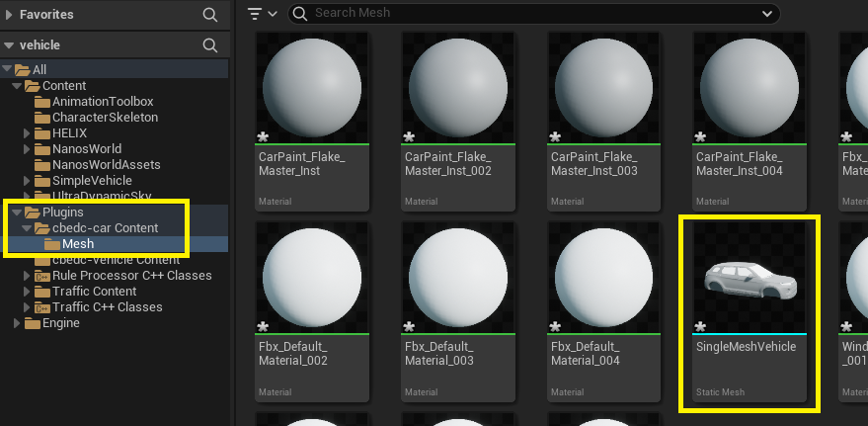Open the search history dropdown arrow

pyautogui.click(x=767, y=14)
